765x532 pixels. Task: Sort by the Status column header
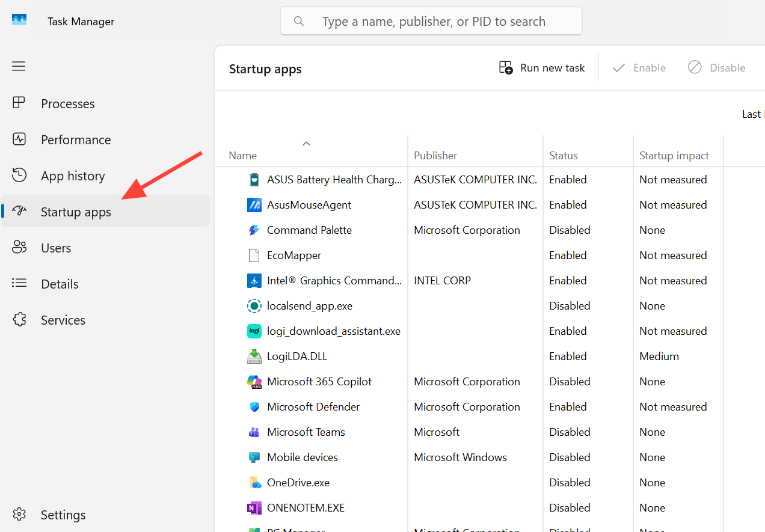coord(563,156)
